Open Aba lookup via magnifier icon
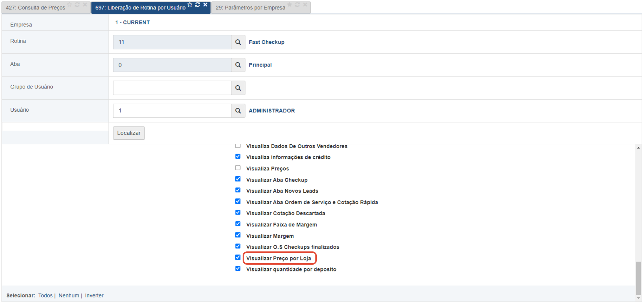Screen dimensions: 644x303 tap(238, 65)
